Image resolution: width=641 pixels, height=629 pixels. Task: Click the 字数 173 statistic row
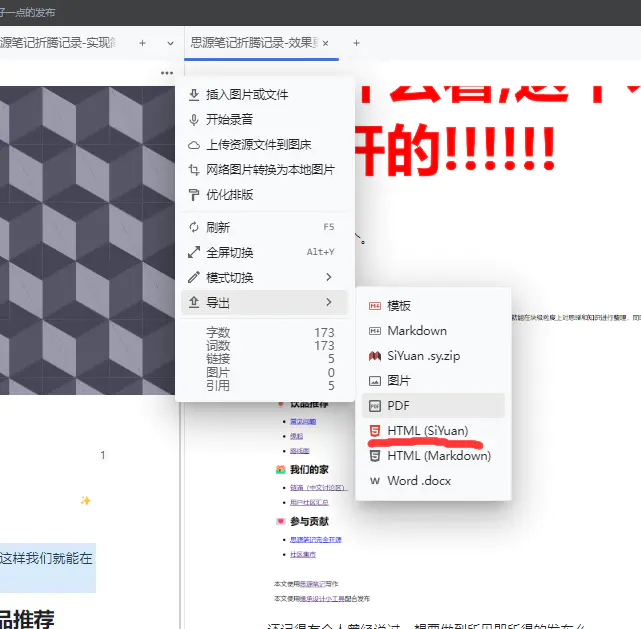click(270, 333)
